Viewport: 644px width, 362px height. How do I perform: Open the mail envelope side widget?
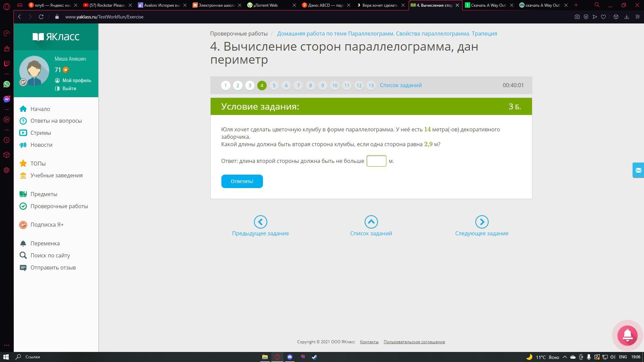[638, 170]
